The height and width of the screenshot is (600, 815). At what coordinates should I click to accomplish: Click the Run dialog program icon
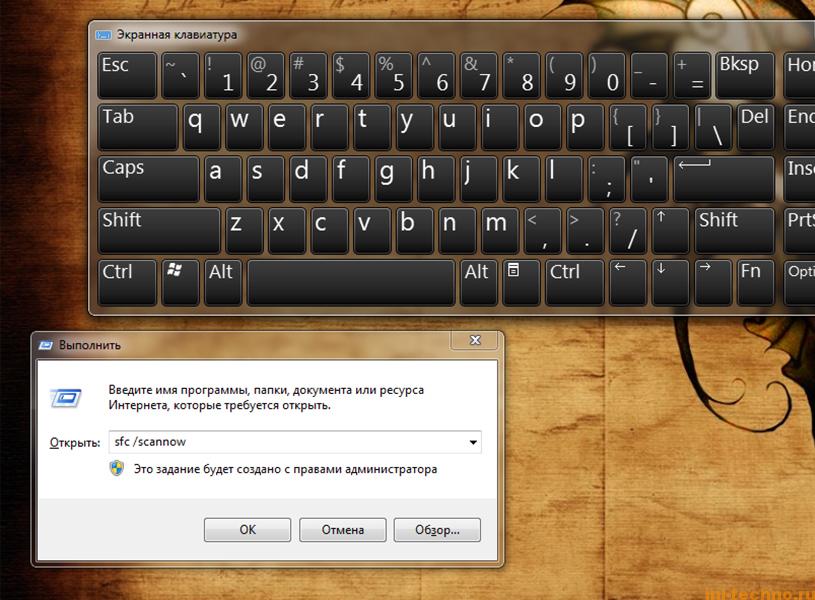point(65,398)
